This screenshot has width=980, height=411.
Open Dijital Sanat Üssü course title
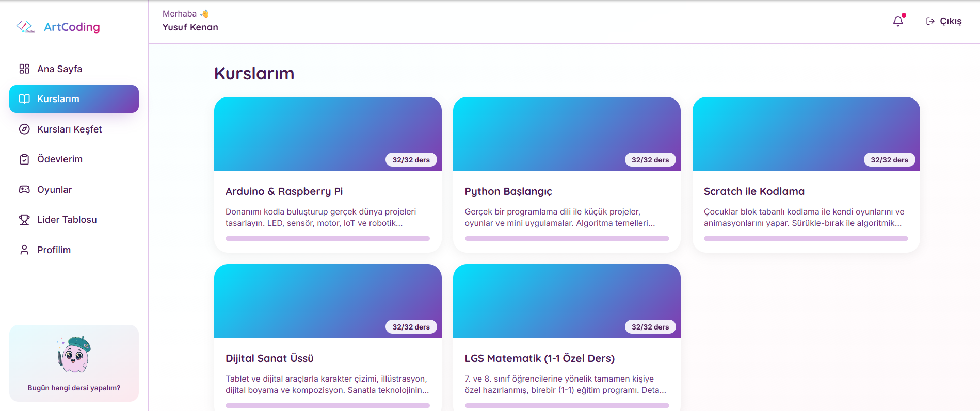(269, 358)
